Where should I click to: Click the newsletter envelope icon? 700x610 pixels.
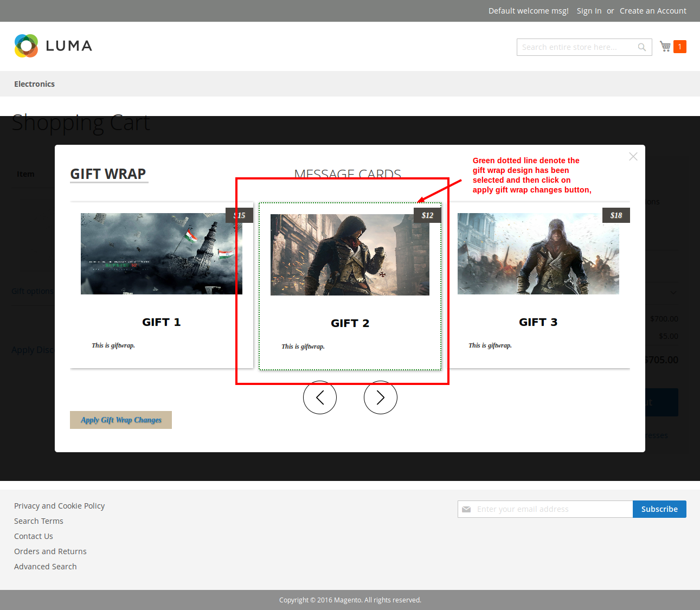pyautogui.click(x=466, y=509)
